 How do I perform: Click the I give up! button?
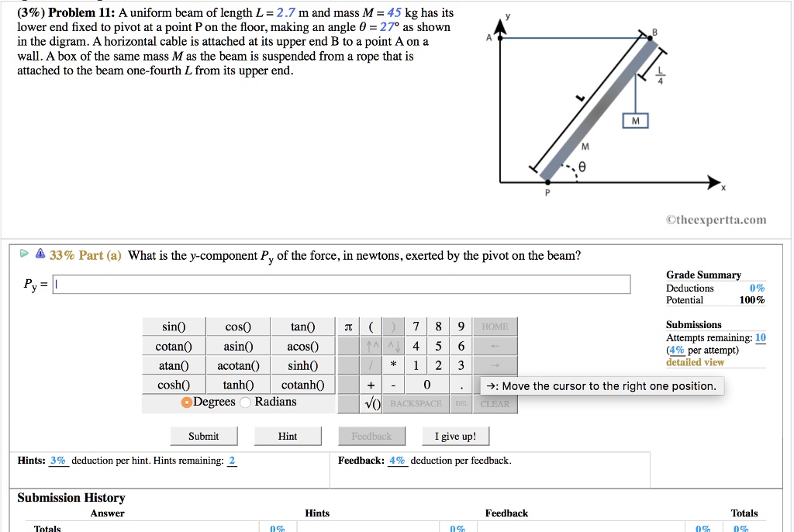(x=455, y=435)
